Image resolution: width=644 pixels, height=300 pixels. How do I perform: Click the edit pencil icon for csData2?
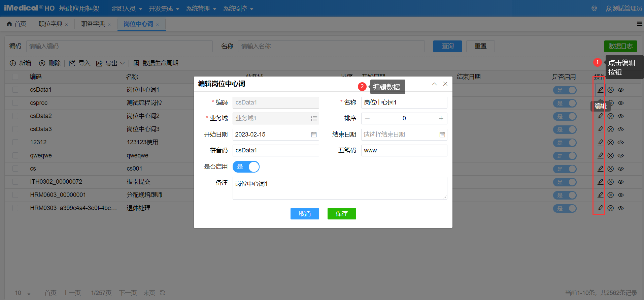click(x=600, y=116)
